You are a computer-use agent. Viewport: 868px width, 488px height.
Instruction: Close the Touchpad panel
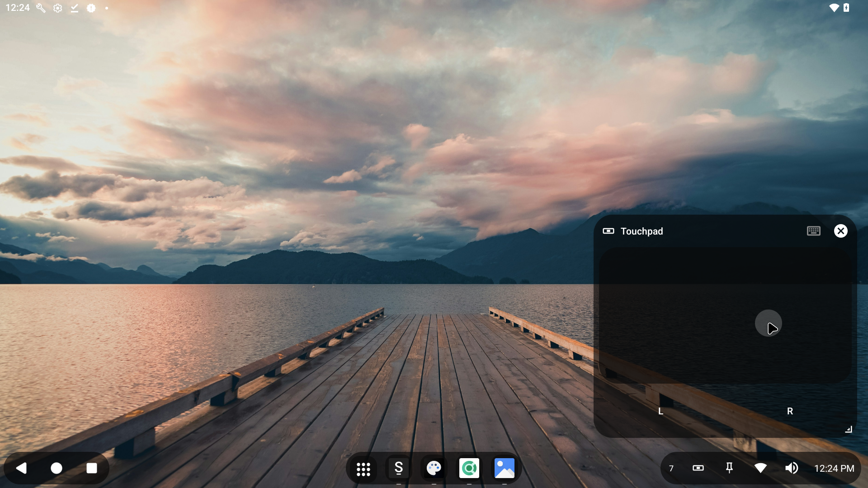point(840,231)
